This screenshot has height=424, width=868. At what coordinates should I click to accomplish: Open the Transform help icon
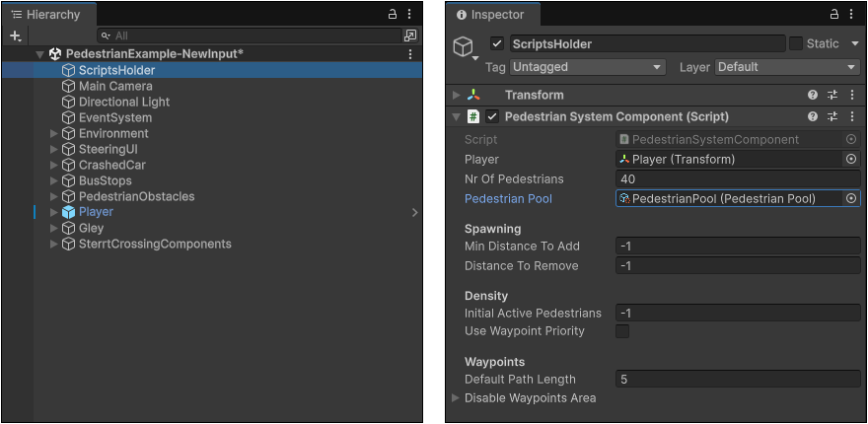coord(813,95)
